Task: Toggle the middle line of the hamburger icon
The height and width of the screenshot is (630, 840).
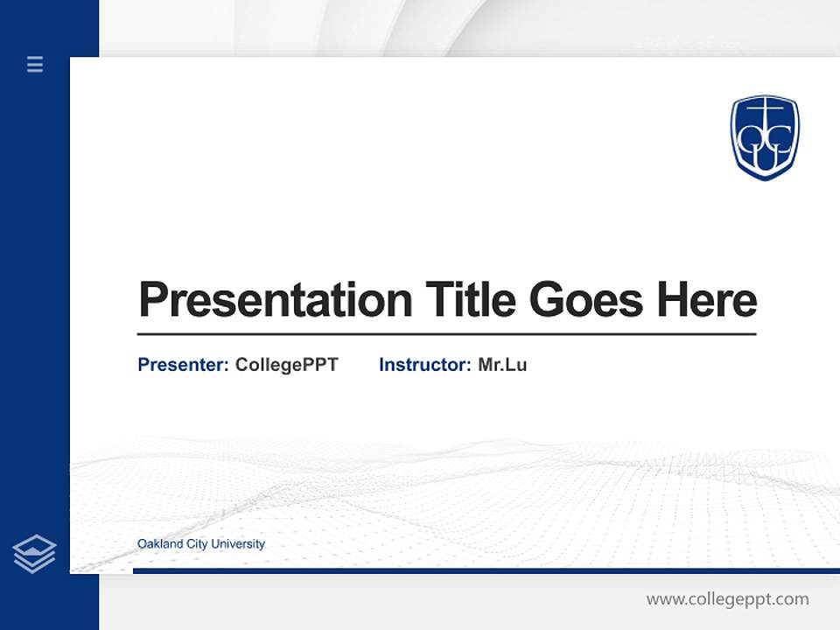Action: click(34, 65)
